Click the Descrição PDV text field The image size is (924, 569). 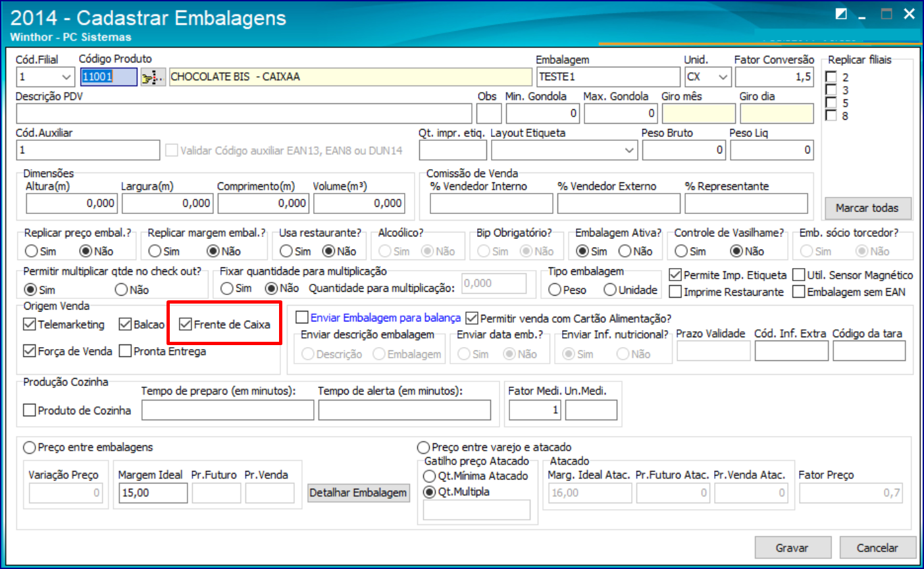[244, 113]
